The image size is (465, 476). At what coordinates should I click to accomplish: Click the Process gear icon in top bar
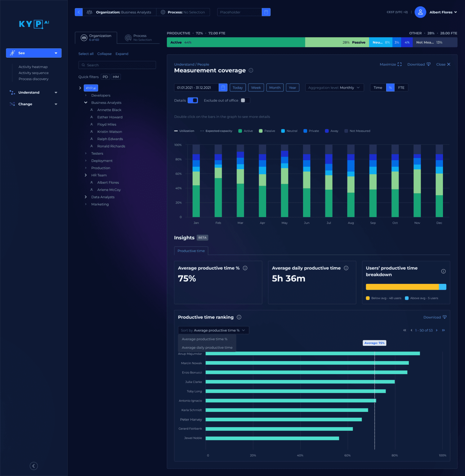(163, 12)
